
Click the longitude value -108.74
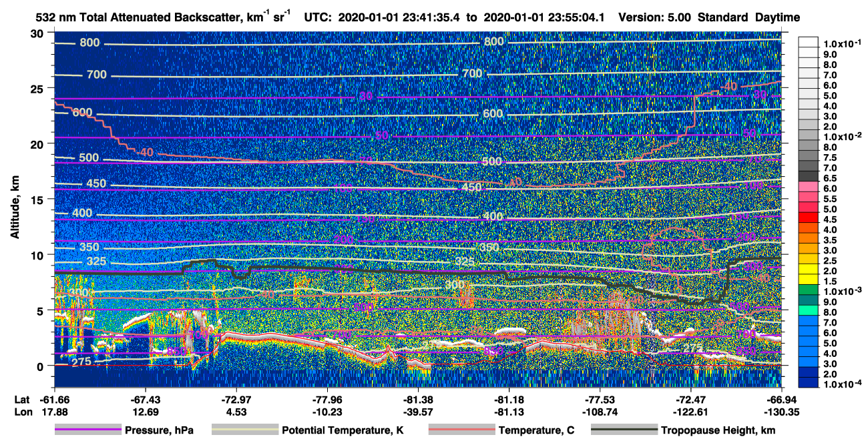tap(600, 412)
